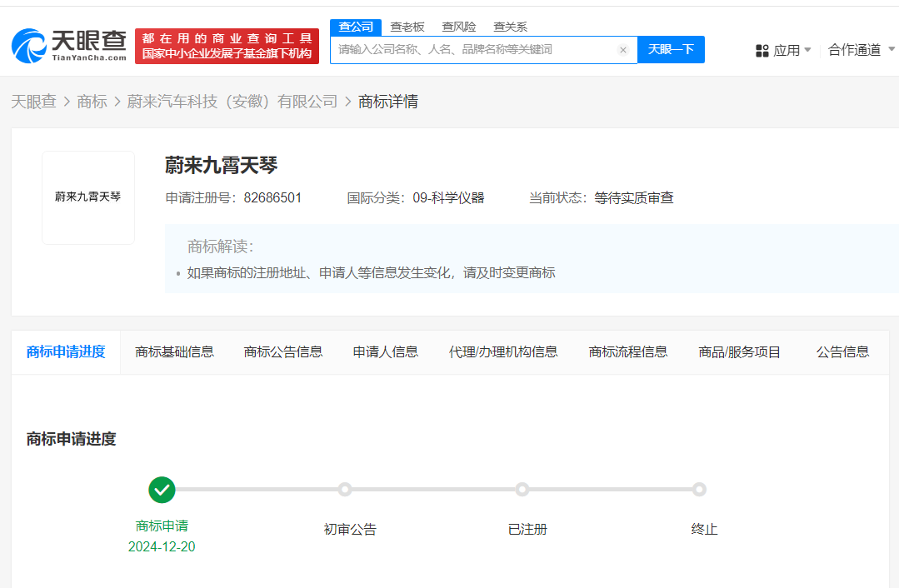
Task: Expand the 合作通道 dropdown
Action: 861,50
